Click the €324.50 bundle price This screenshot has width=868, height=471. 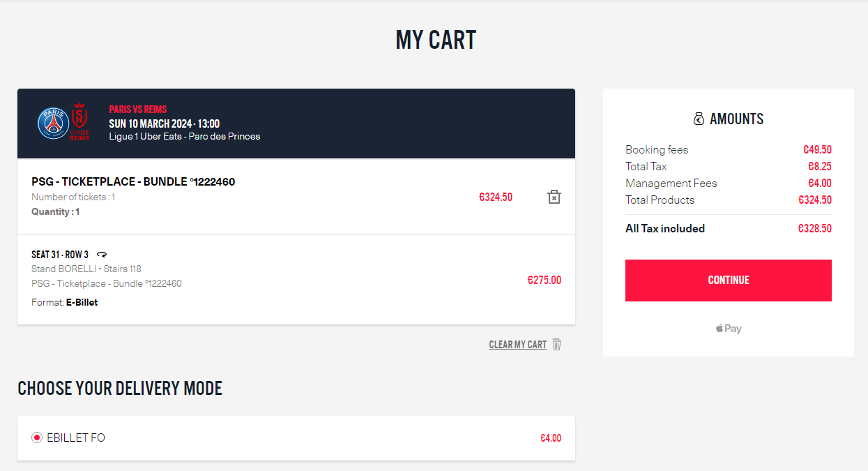coord(496,197)
